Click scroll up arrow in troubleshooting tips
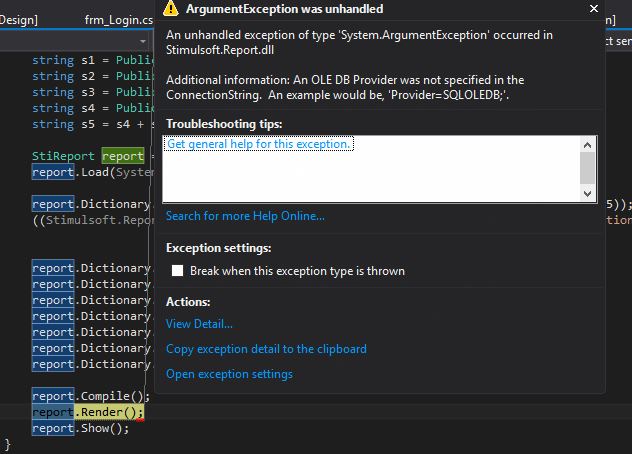Viewport: 632px width, 454px height. [587, 145]
